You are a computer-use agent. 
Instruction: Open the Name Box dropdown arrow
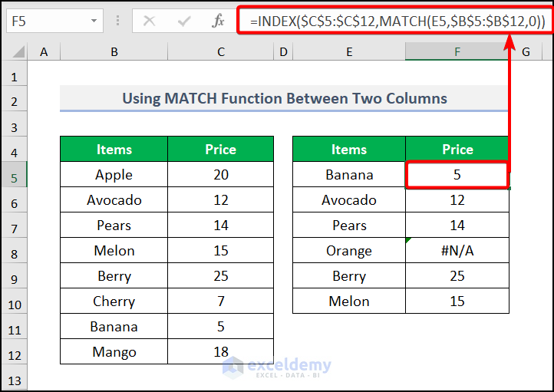(x=94, y=21)
